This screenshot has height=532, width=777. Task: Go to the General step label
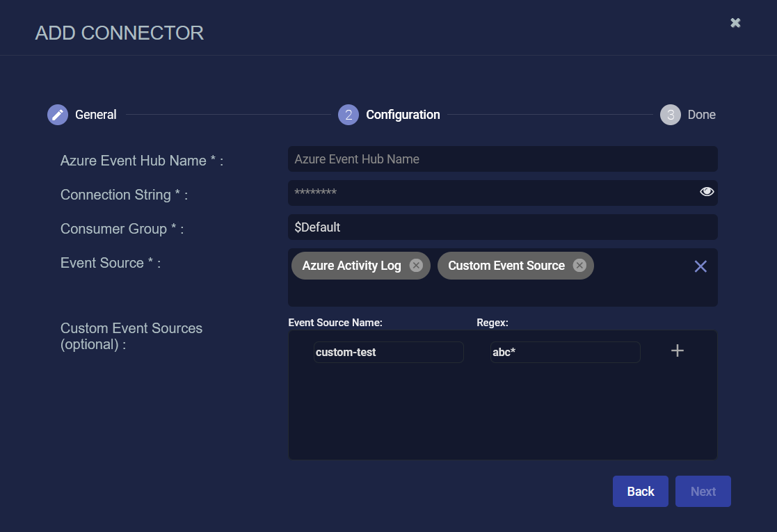(x=96, y=115)
